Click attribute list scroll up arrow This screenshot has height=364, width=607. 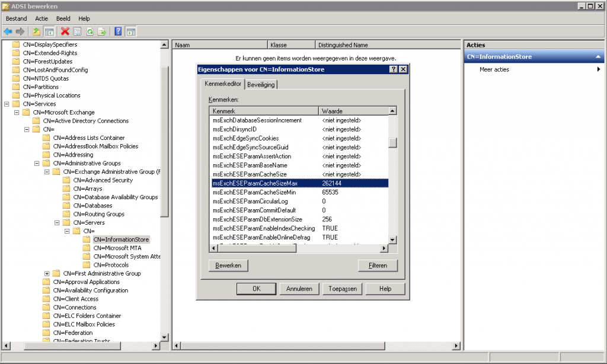[x=392, y=111]
